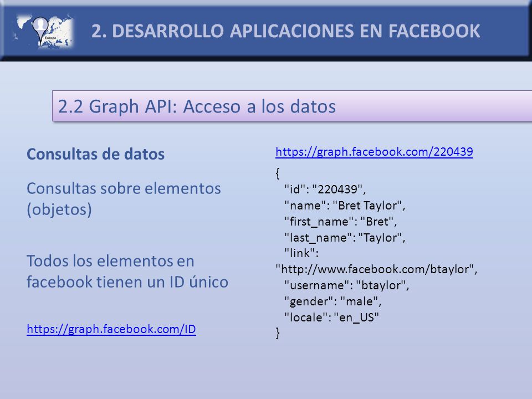The height and width of the screenshot is (399, 532).
Task: Click the '"first_name": "Bret",' line
Action: tap(341, 222)
